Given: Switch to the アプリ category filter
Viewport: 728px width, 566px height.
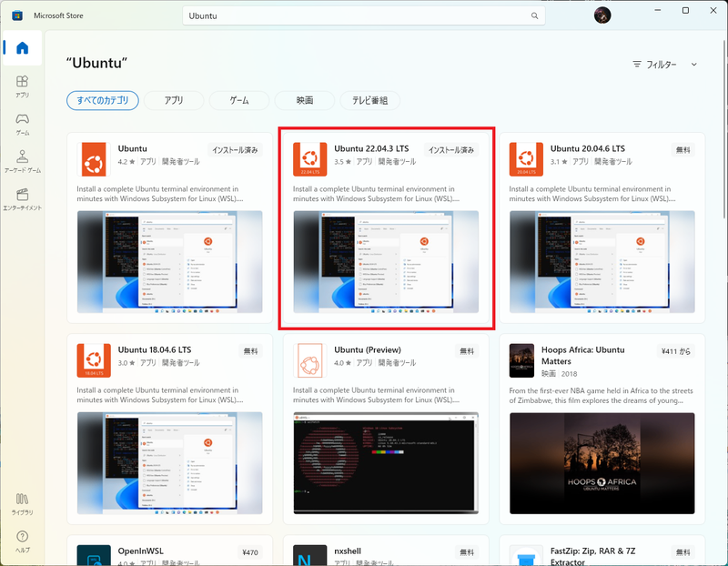Looking at the screenshot, I should 173,101.
